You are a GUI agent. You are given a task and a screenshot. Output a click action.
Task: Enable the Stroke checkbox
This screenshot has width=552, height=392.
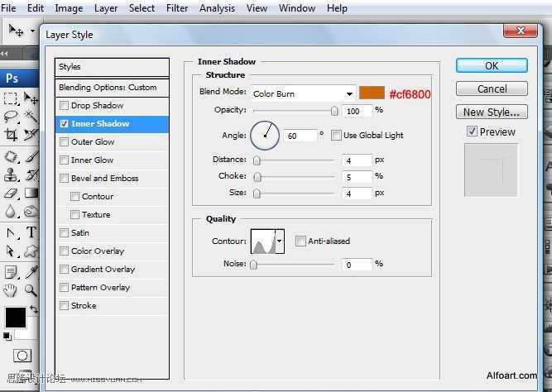tap(64, 305)
